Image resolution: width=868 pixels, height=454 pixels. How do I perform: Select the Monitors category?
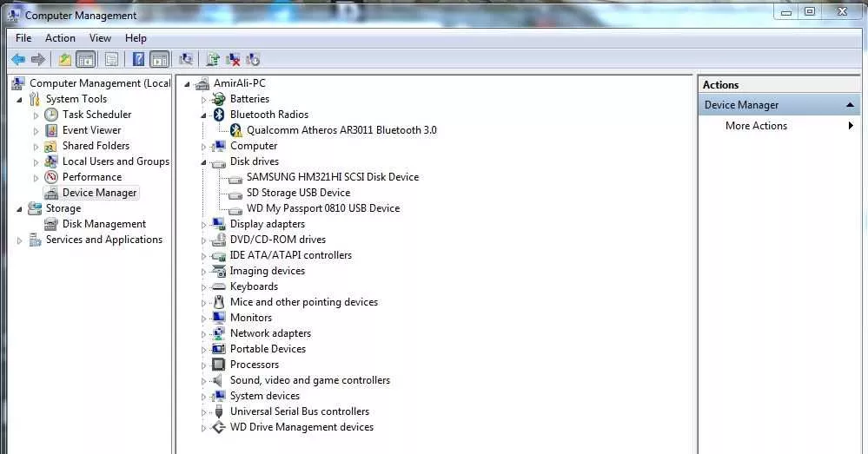(x=251, y=318)
